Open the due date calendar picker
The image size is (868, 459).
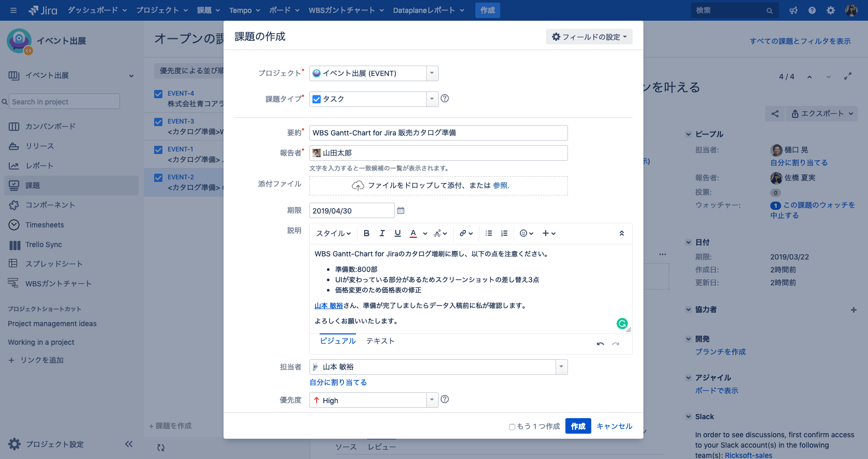click(x=401, y=211)
